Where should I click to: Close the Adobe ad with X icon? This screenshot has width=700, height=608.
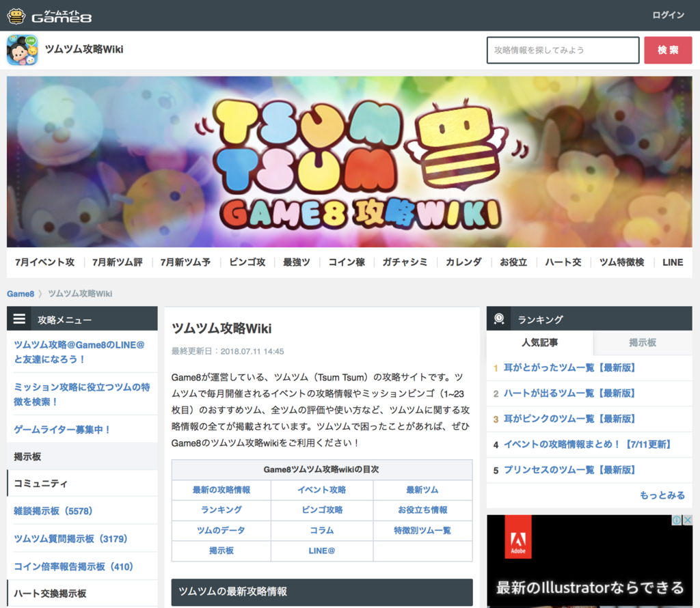click(688, 520)
